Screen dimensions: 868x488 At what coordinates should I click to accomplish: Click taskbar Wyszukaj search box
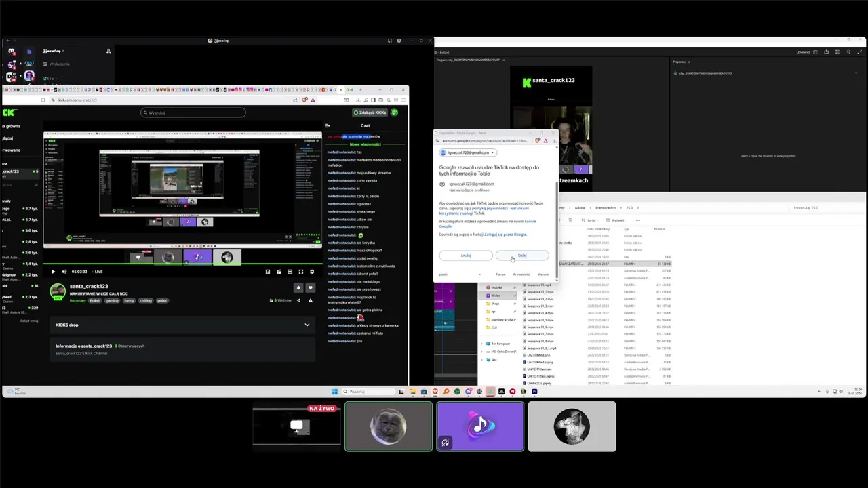tap(369, 392)
